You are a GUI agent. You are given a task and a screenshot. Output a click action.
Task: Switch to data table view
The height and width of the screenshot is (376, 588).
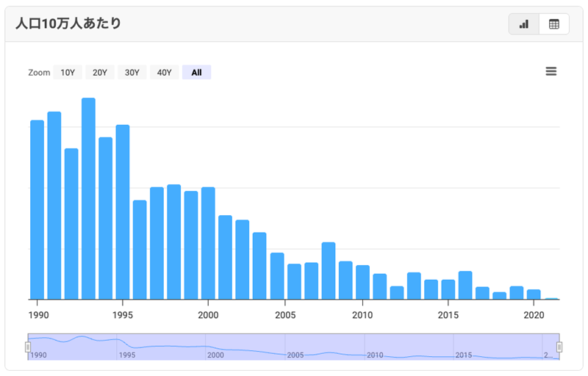[553, 23]
